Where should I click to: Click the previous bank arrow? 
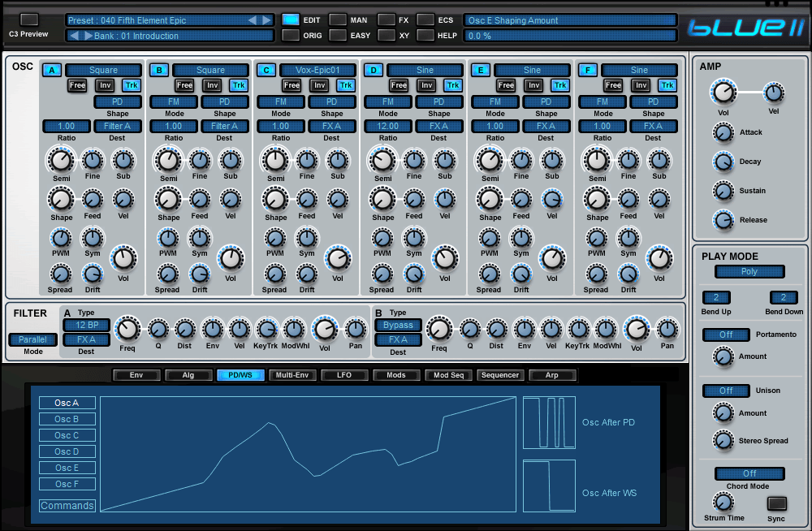click(74, 36)
